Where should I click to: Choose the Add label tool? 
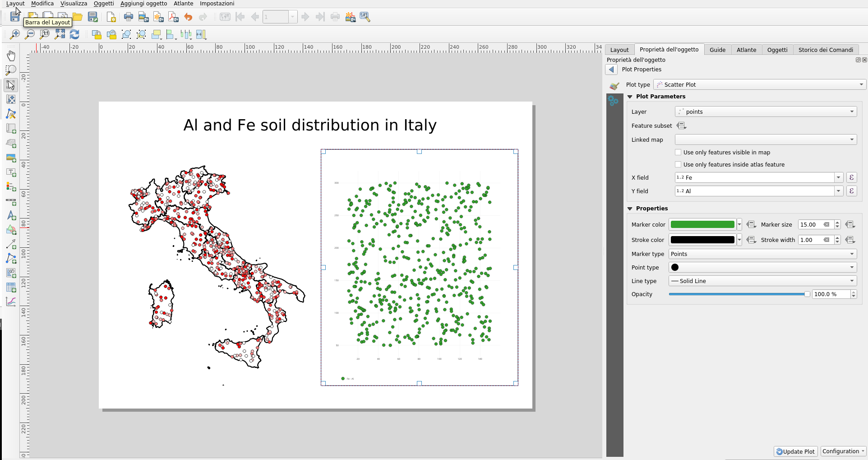[x=11, y=172]
